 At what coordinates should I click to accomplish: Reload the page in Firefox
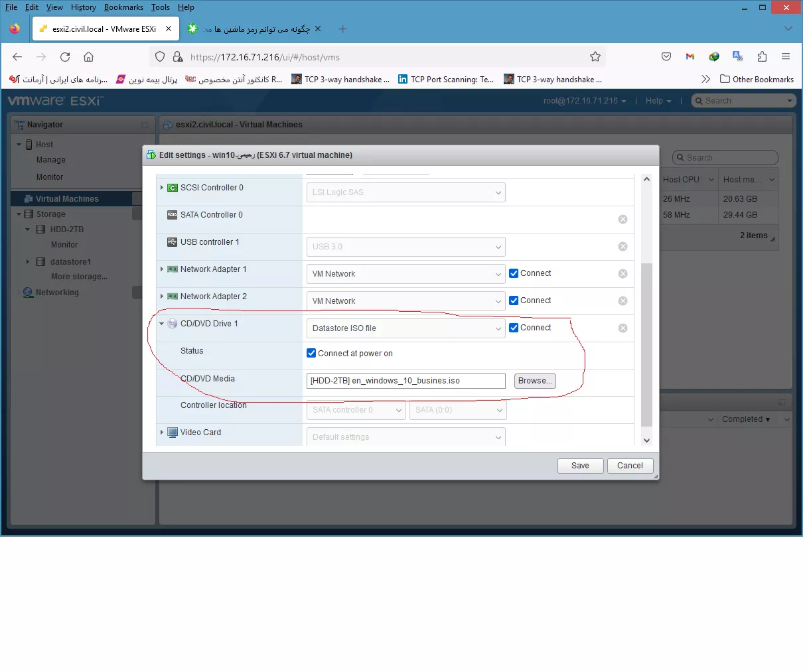pyautogui.click(x=65, y=57)
